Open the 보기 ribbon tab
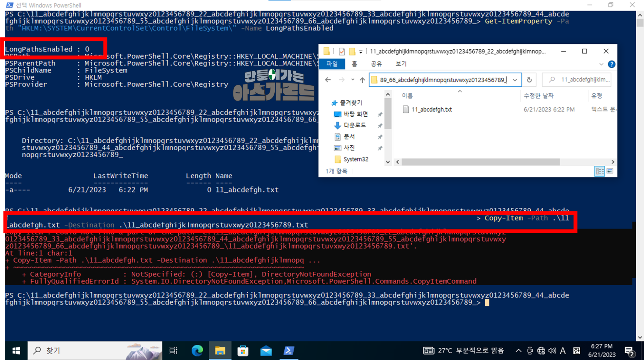644x360 pixels. coord(401,64)
